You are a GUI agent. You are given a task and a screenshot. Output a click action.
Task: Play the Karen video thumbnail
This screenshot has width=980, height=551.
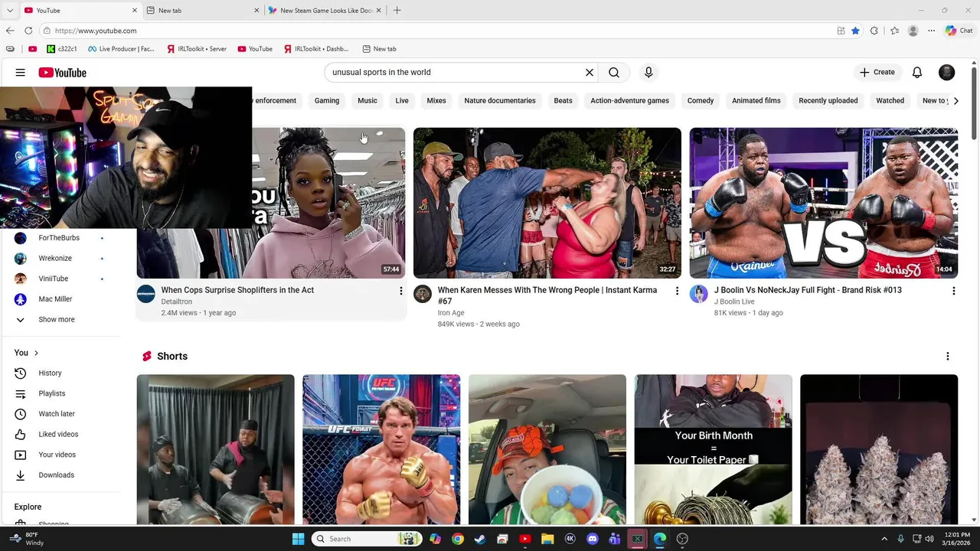pos(547,203)
